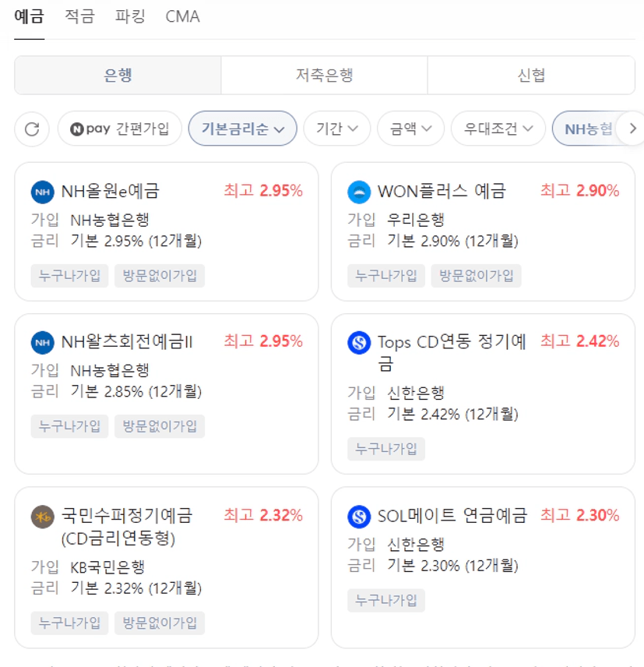Open the WON플러스 예금 product link
Screen dimensions: 644x667
pos(442,191)
